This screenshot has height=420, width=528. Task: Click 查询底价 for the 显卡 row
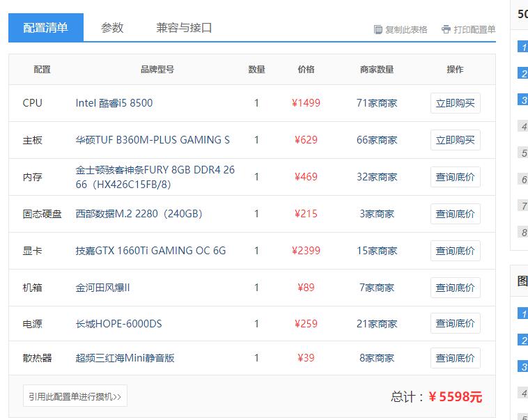pos(456,251)
